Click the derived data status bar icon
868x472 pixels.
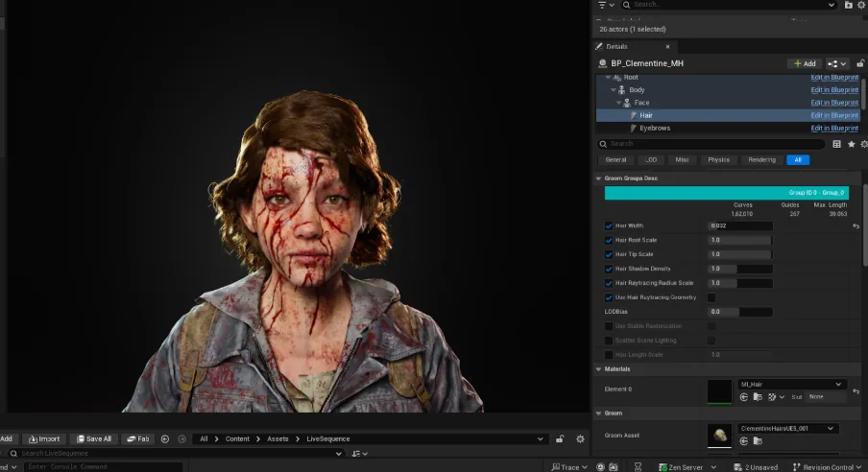[x=613, y=467]
